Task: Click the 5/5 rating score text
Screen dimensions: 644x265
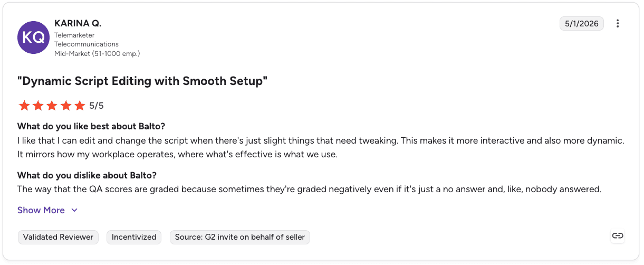Action: [97, 106]
